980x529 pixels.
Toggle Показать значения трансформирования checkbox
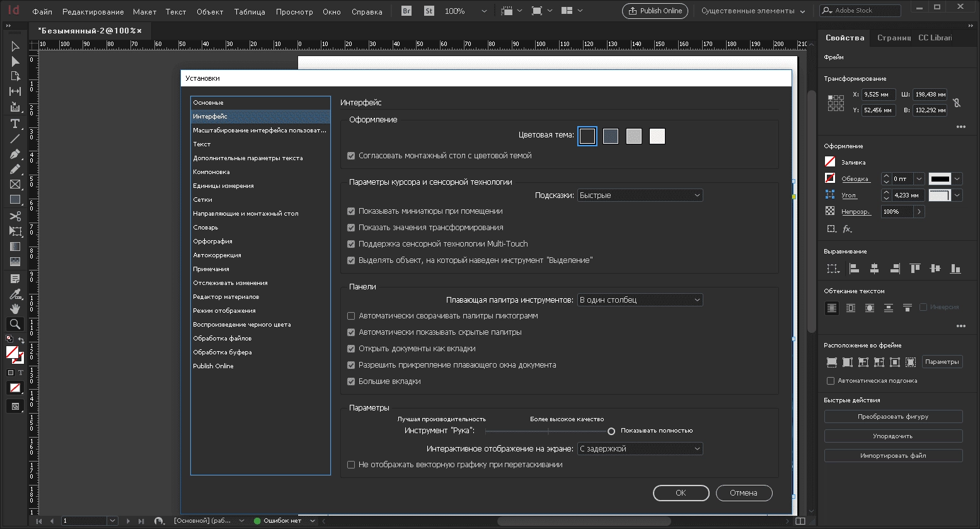352,228
